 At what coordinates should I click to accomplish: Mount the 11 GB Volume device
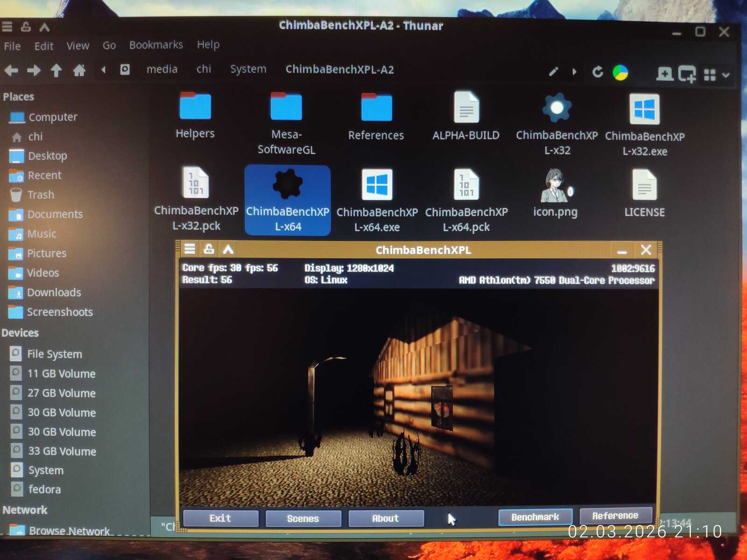coord(53,373)
